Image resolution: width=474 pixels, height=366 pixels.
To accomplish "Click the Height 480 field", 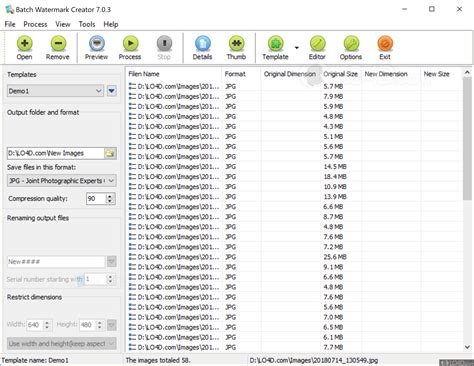I will click(x=87, y=325).
